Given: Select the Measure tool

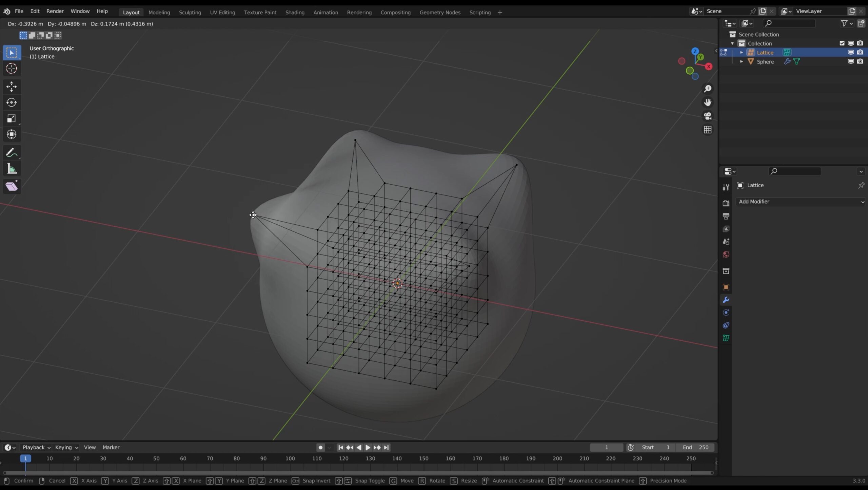Looking at the screenshot, I should pos(12,169).
